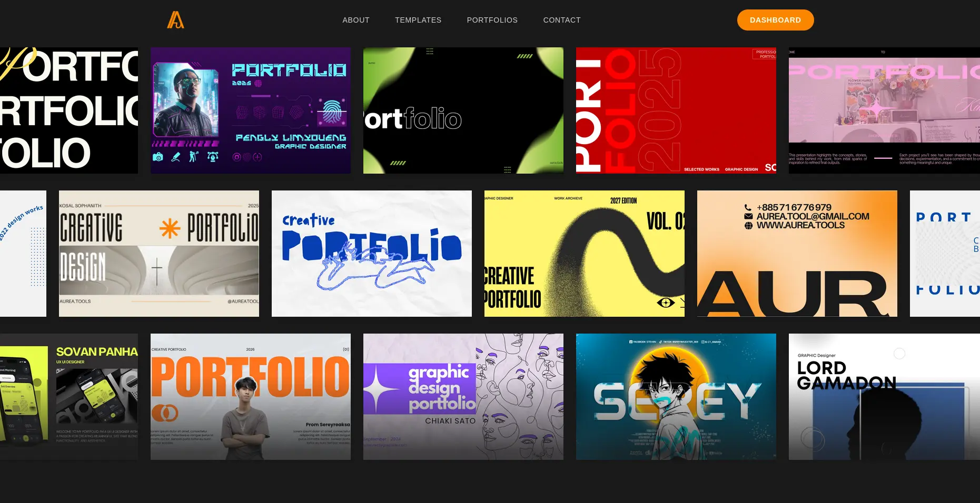Screen dimensions: 980x503
Task: Select Contact in the navigation bar
Action: [562, 20]
